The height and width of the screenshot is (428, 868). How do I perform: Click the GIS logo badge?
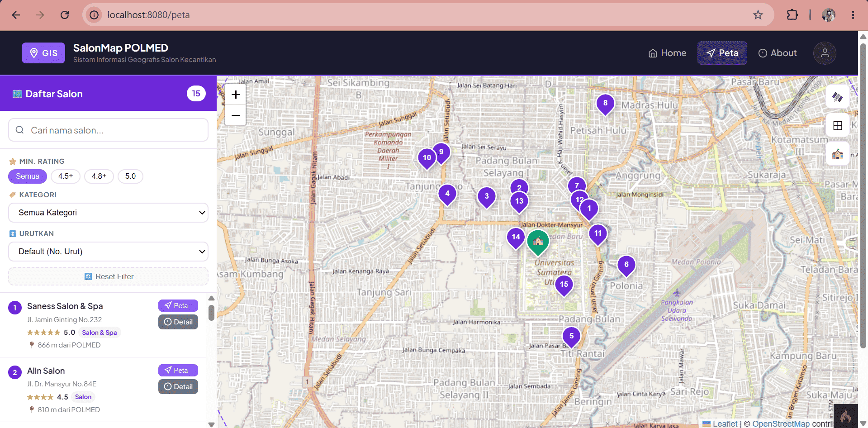[x=43, y=53]
